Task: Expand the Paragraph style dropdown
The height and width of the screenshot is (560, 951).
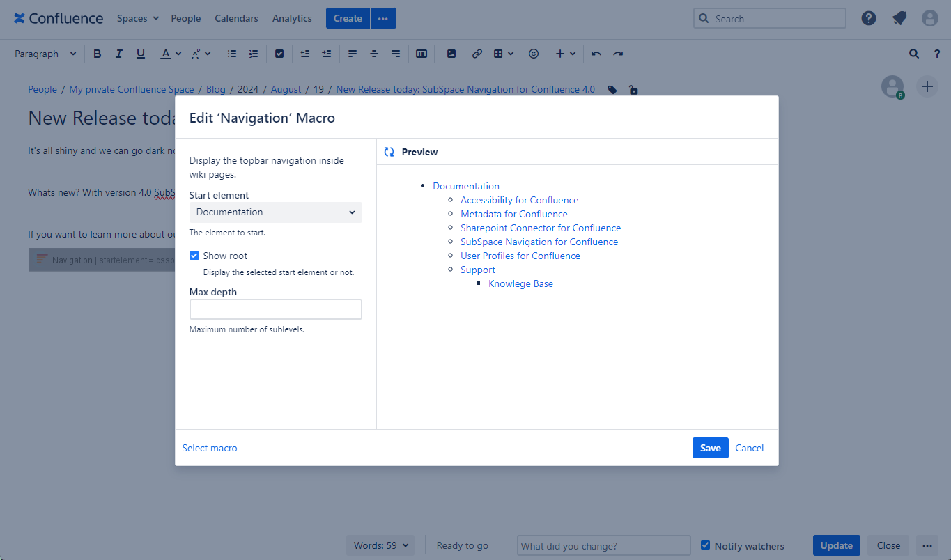Action: click(x=45, y=54)
